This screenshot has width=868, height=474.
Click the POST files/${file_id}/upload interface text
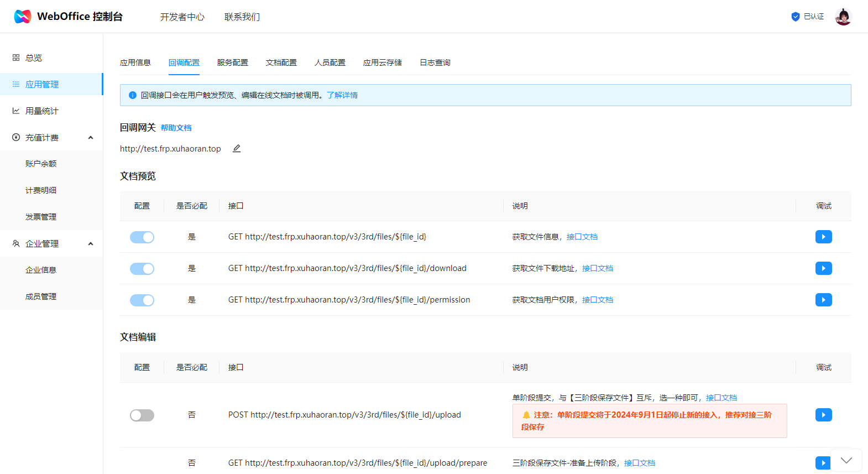pos(344,415)
